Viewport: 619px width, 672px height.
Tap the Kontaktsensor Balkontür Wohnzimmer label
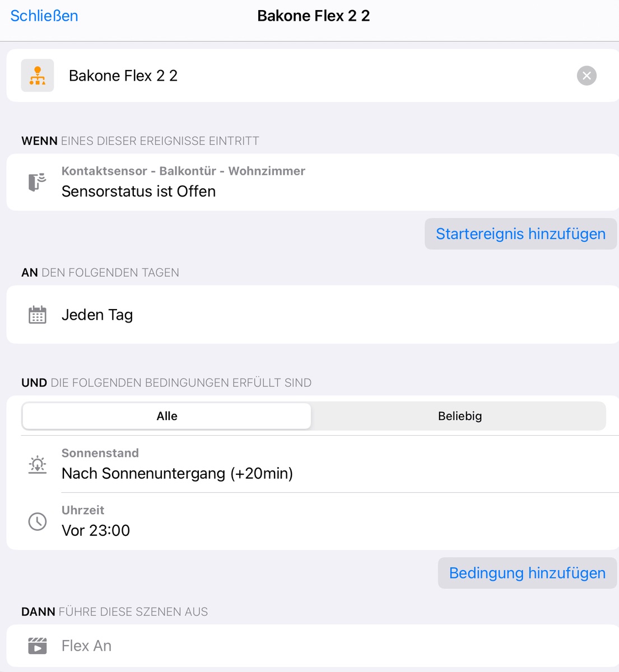[183, 171]
